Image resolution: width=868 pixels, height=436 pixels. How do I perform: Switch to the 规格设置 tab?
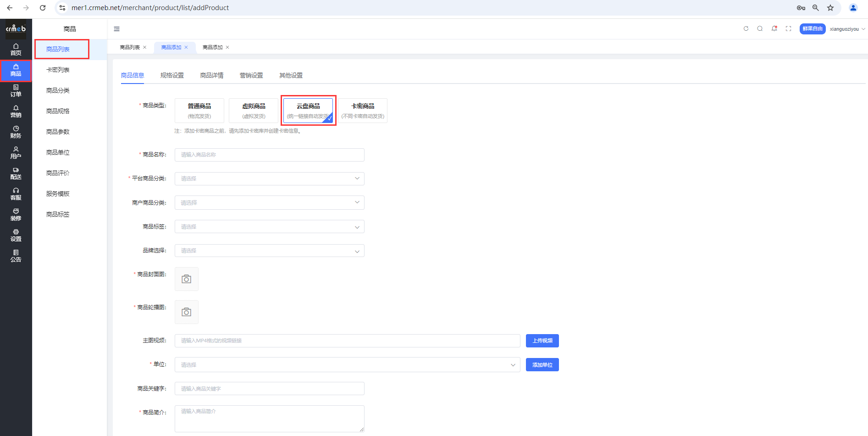click(x=172, y=75)
